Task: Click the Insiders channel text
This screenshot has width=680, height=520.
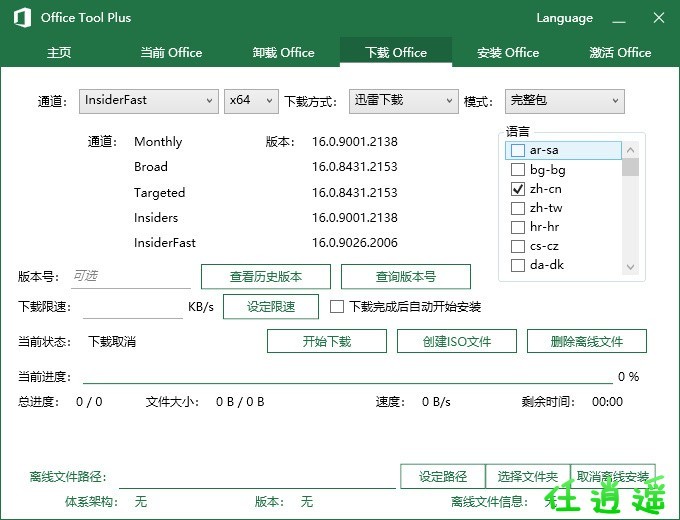Action: (156, 218)
